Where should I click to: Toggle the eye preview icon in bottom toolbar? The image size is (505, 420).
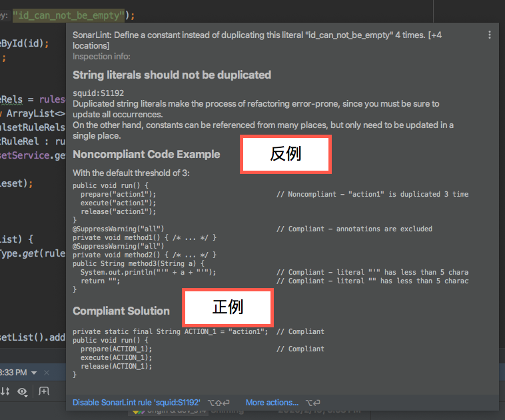point(22,391)
